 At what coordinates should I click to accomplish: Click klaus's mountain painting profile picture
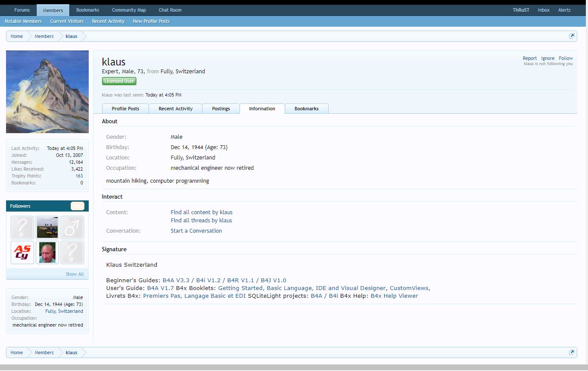click(47, 91)
